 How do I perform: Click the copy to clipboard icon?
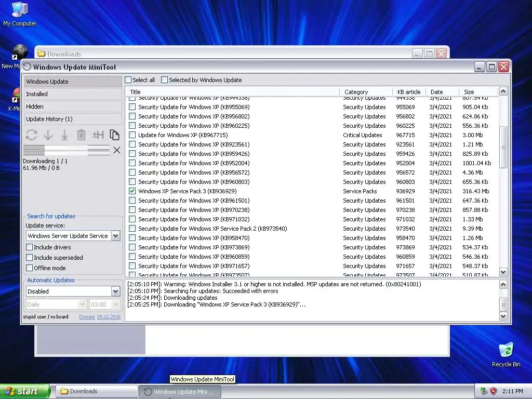pos(114,135)
